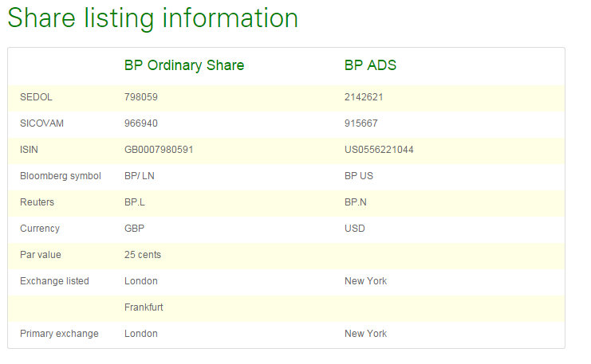Click BP ADS SEDOL value 2142621

tap(364, 97)
